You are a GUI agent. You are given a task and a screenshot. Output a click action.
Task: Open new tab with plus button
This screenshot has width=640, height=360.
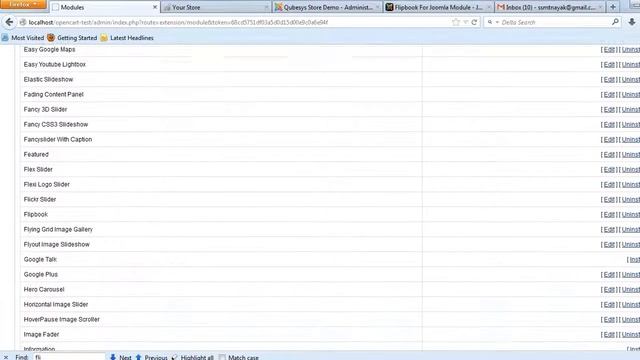613,7
